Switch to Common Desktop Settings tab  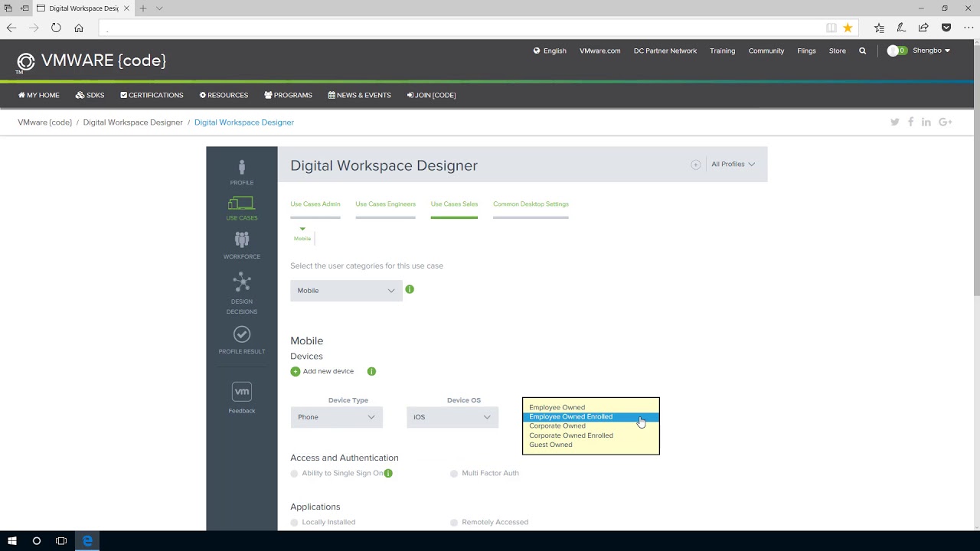[x=531, y=204]
